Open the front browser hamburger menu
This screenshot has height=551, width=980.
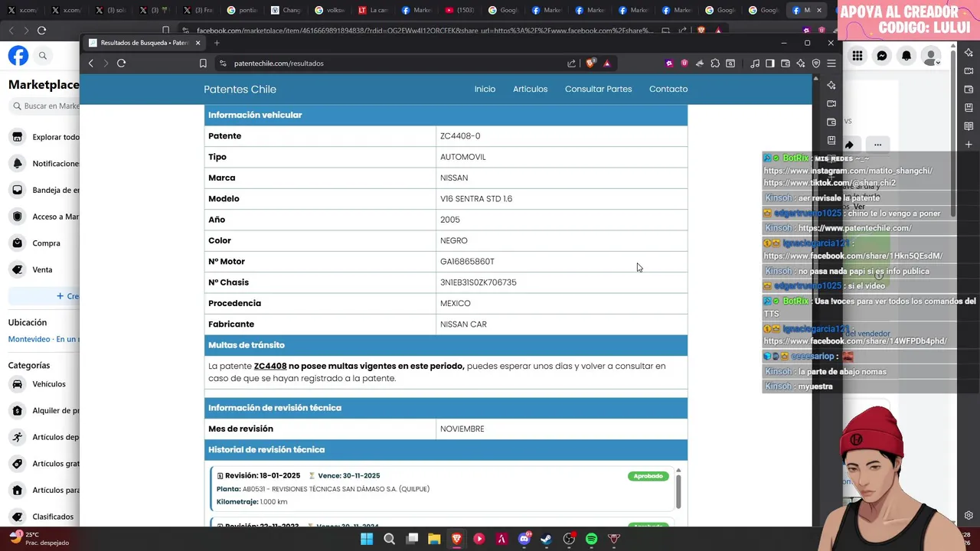coord(831,64)
